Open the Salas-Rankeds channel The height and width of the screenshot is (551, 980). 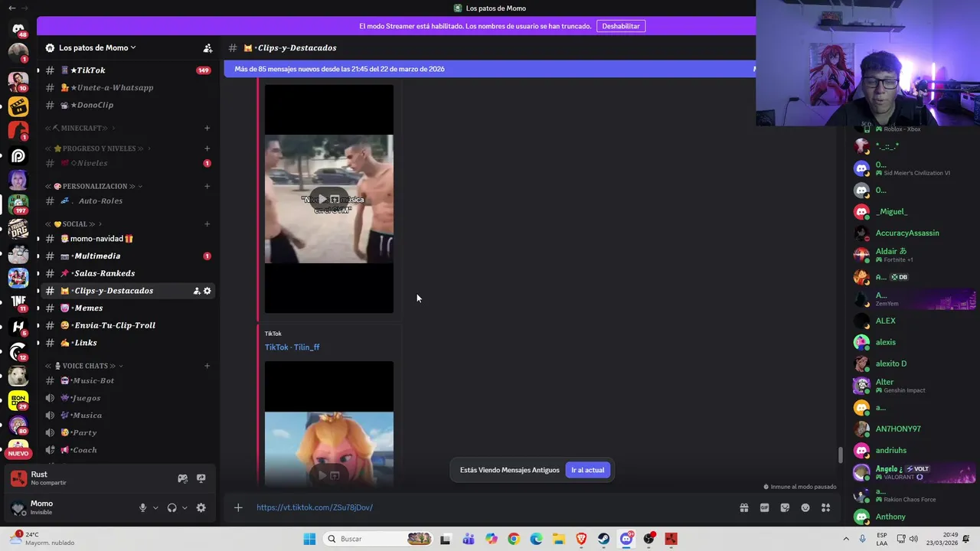click(x=126, y=273)
